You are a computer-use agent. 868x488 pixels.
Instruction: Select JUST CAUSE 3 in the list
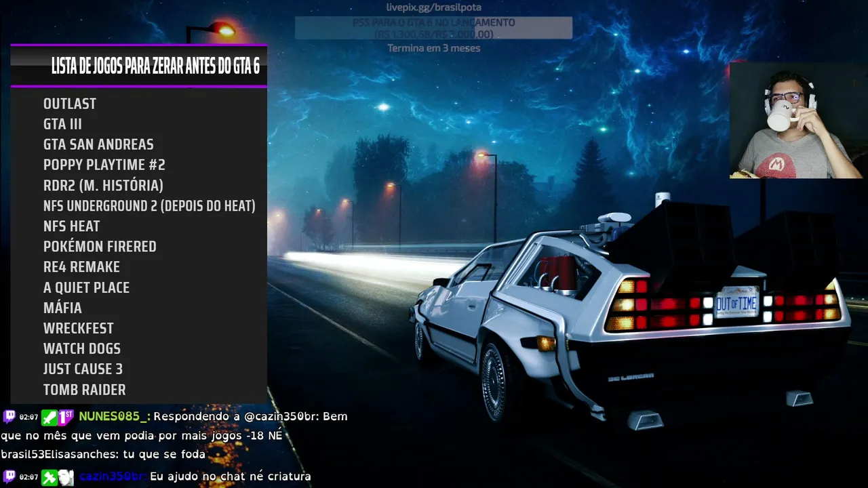pos(83,369)
